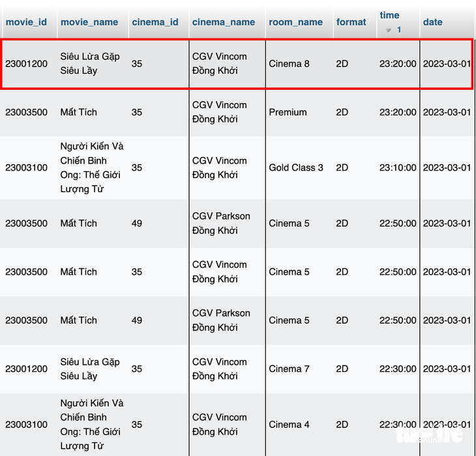Click cinema_id 35 in the Premium row

click(x=137, y=112)
